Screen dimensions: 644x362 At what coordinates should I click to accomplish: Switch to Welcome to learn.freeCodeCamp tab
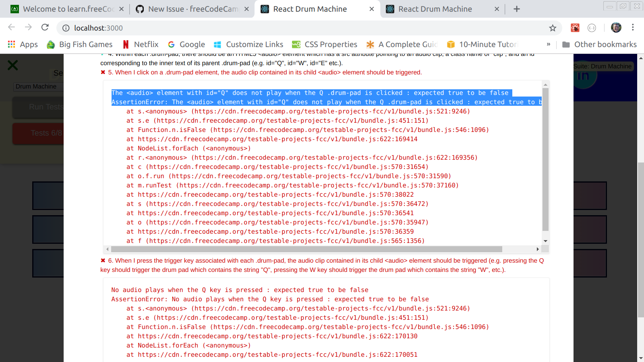(x=64, y=9)
